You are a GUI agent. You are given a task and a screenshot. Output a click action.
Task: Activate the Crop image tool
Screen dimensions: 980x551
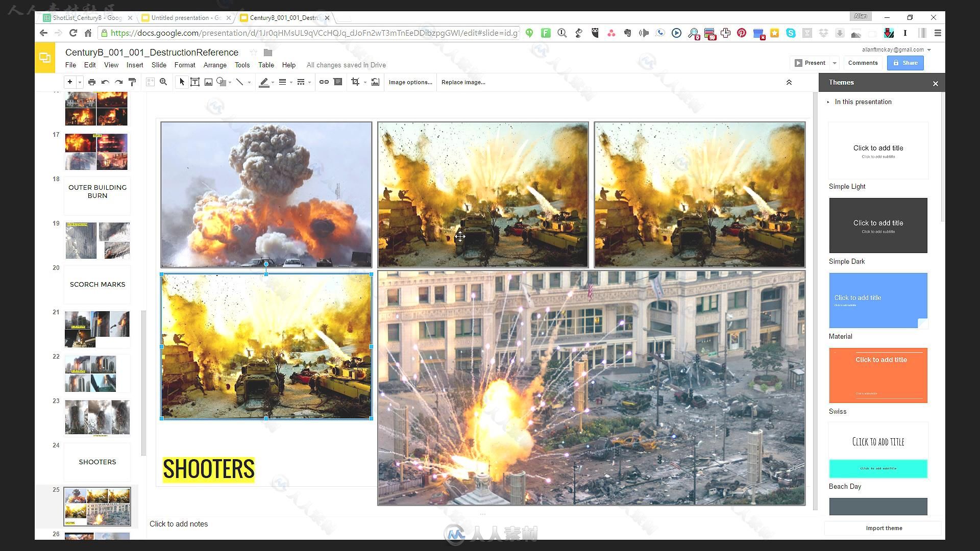(x=355, y=82)
